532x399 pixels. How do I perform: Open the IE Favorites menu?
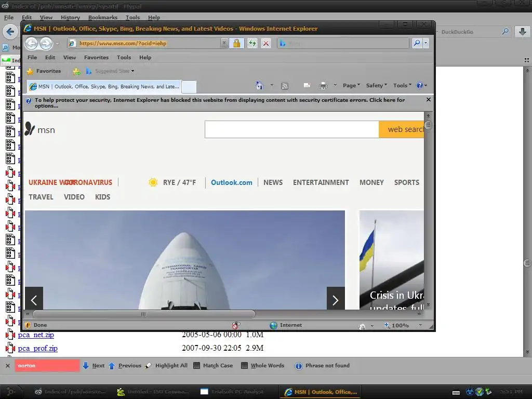click(x=96, y=57)
